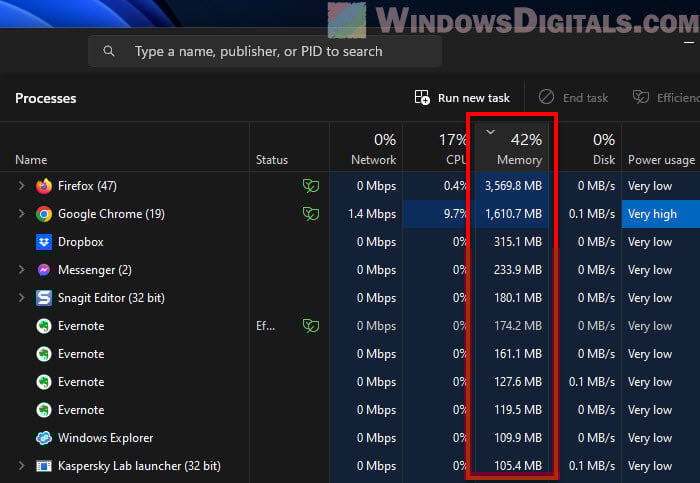Screen dimensions: 700x483
Task: Click the Messenger process icon
Action: coord(44,270)
